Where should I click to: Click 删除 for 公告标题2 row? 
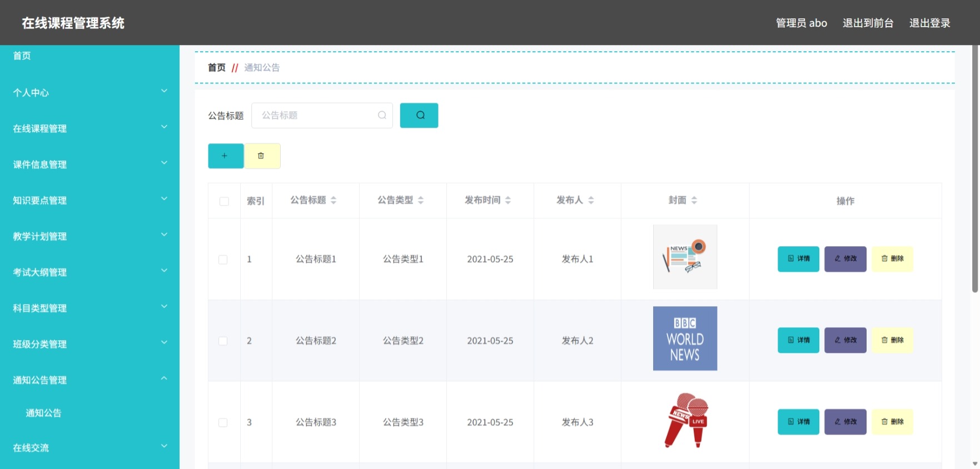(x=892, y=340)
